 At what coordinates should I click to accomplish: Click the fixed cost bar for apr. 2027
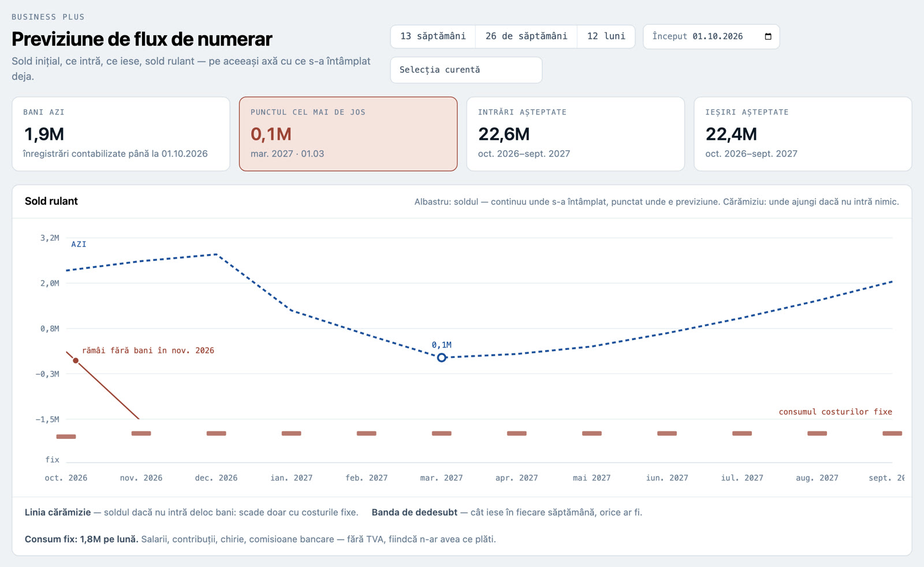[517, 433]
